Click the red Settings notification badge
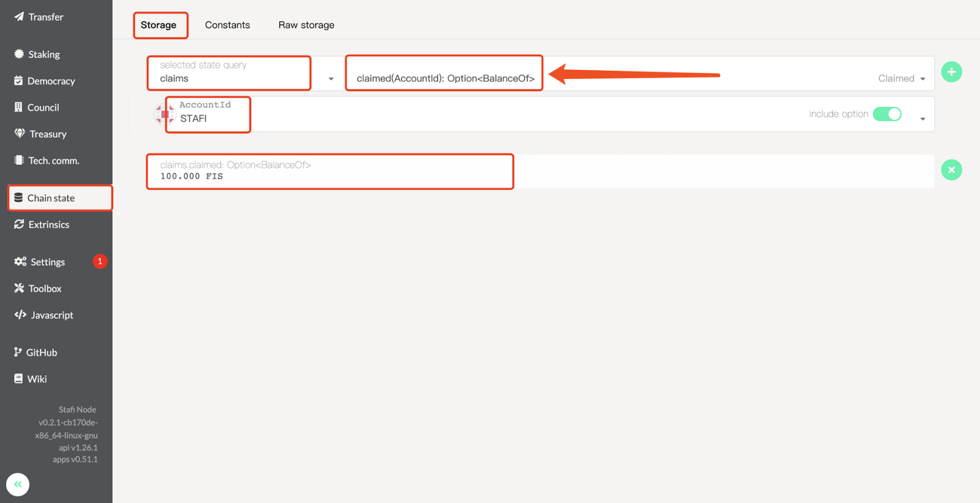980x503 pixels. click(100, 261)
